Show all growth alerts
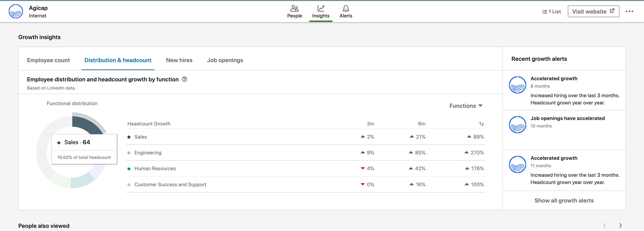 coord(564,200)
